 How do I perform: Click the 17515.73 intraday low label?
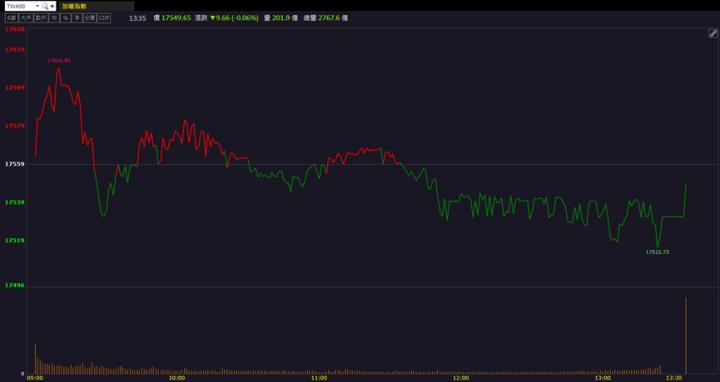tap(657, 252)
